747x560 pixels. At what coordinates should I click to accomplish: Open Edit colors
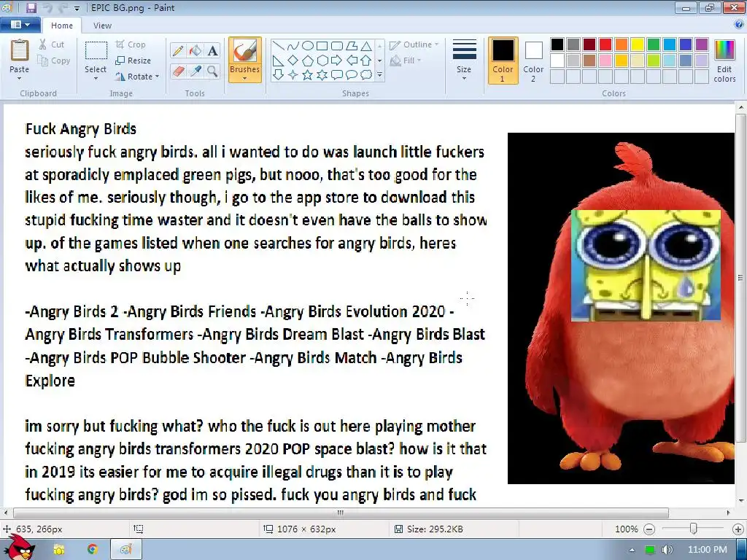pyautogui.click(x=724, y=61)
